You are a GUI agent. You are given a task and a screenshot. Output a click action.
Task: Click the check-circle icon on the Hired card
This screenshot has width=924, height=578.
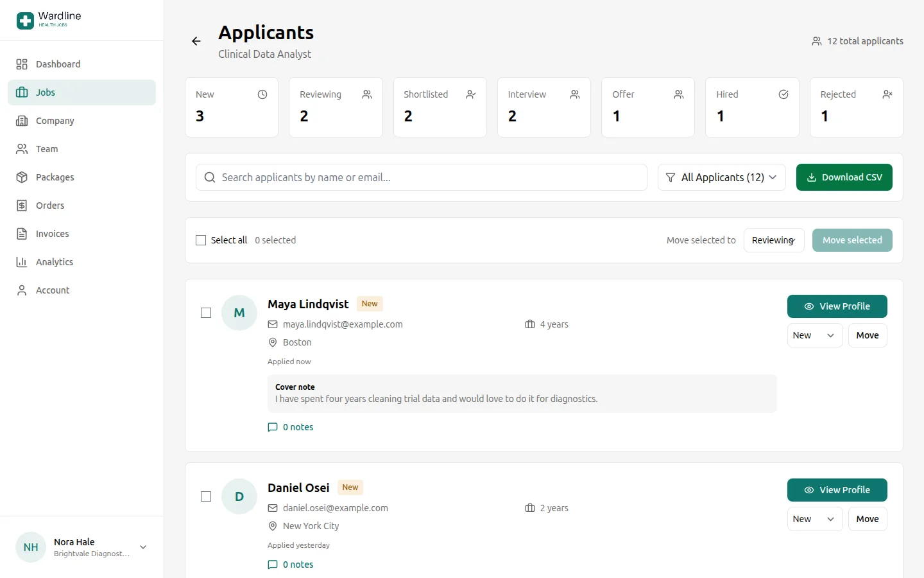783,94
